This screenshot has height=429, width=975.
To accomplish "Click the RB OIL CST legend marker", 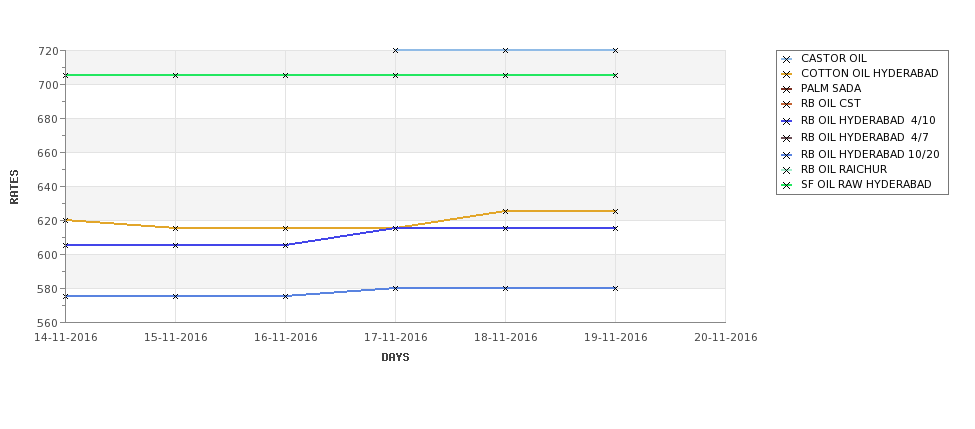I will [x=787, y=104].
